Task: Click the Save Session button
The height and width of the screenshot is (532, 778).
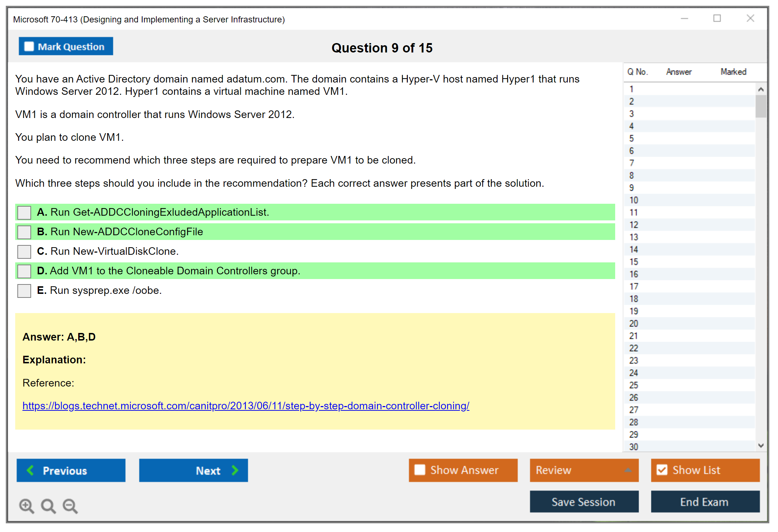Action: click(x=584, y=502)
